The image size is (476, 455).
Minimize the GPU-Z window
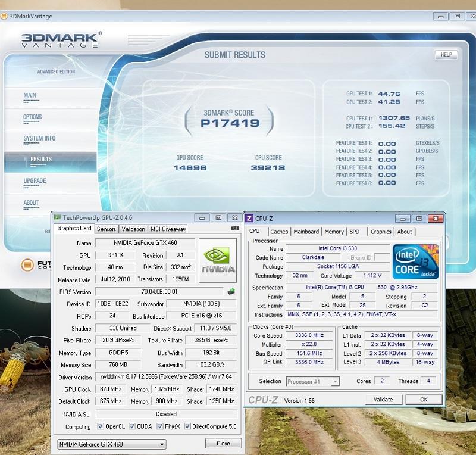202,217
